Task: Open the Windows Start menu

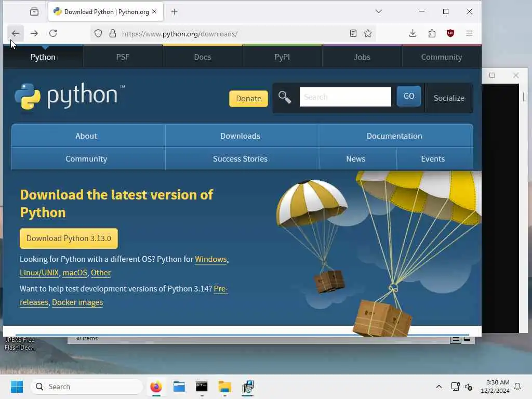Action: click(x=17, y=387)
